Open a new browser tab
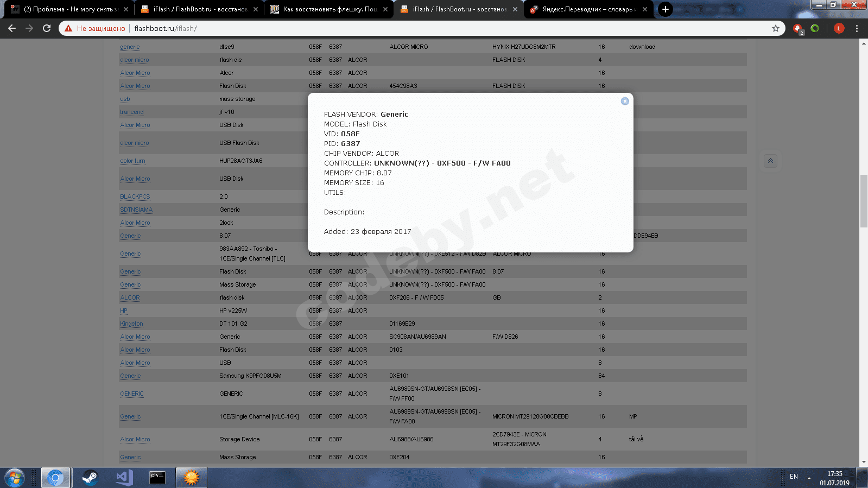 click(665, 9)
